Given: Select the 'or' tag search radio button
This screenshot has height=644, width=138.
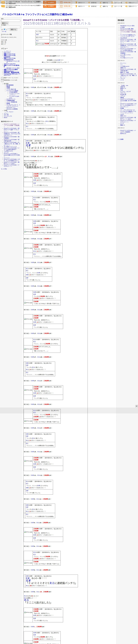Looking at the screenshot, I should coord(8,29).
